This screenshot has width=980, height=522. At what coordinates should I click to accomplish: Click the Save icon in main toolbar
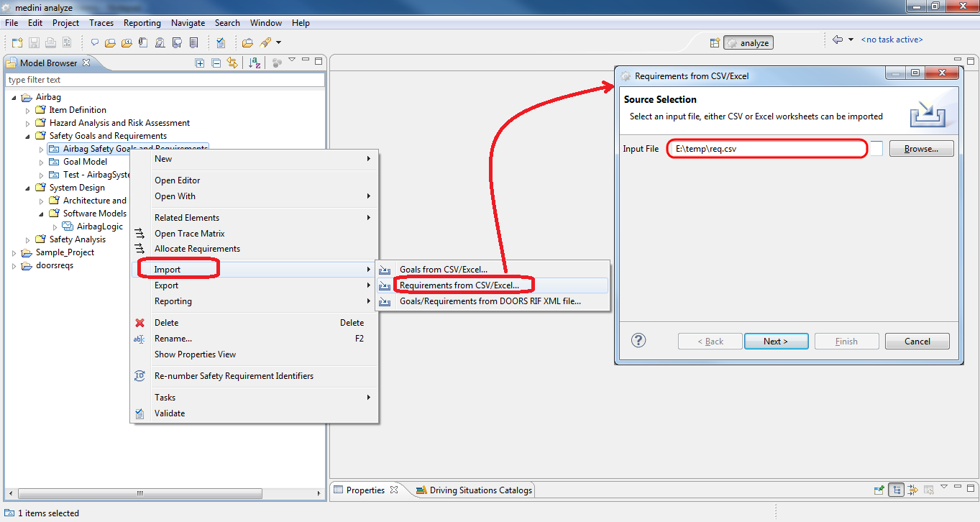coord(35,43)
